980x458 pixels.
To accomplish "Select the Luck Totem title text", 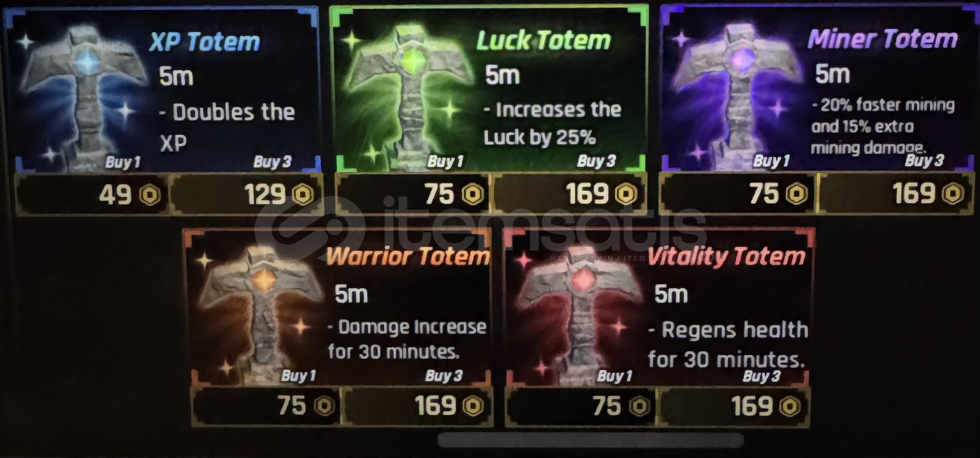I will 543,41.
